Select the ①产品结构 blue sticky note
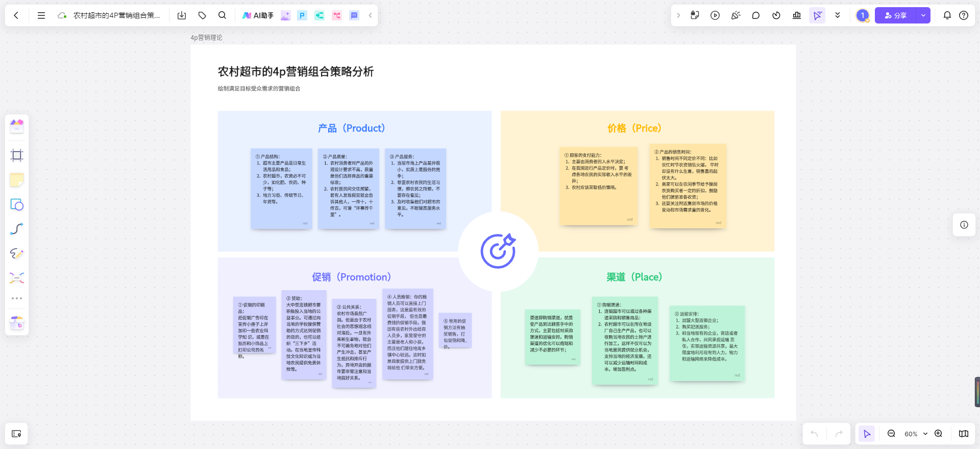 coord(281,188)
